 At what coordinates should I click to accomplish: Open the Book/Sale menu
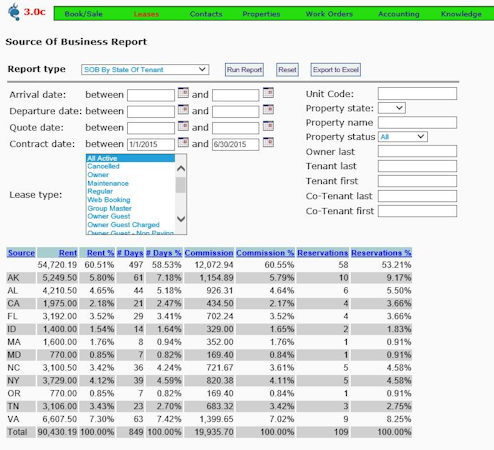(x=84, y=14)
